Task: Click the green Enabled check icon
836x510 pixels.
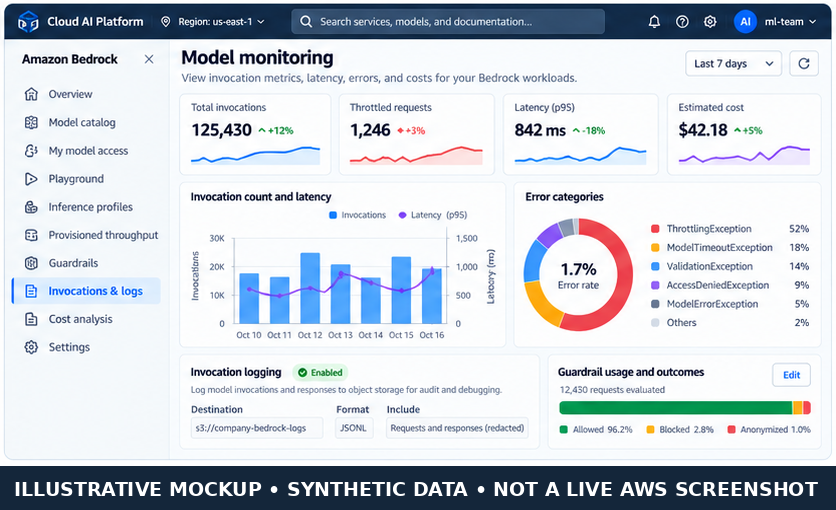Action: point(302,373)
